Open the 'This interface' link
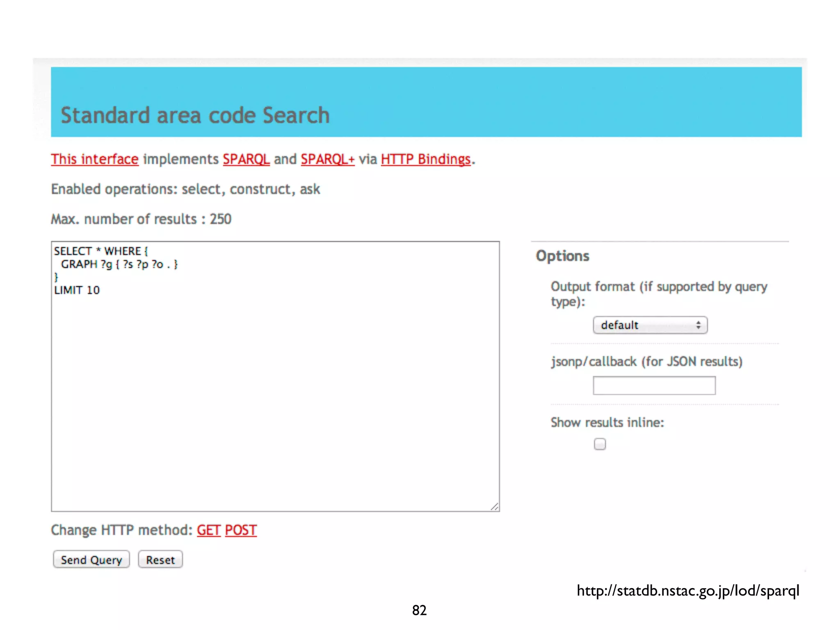This screenshot has width=840, height=630. click(x=95, y=159)
